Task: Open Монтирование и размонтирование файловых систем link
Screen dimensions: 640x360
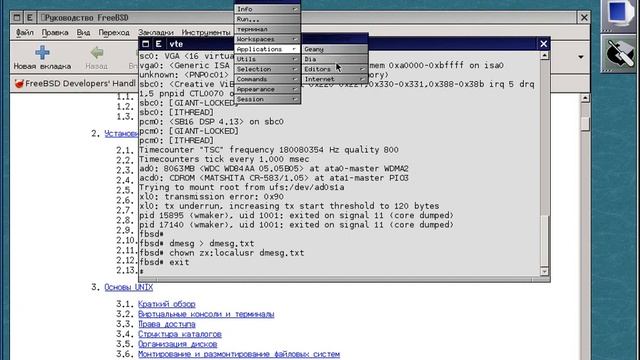Action: [x=239, y=354]
